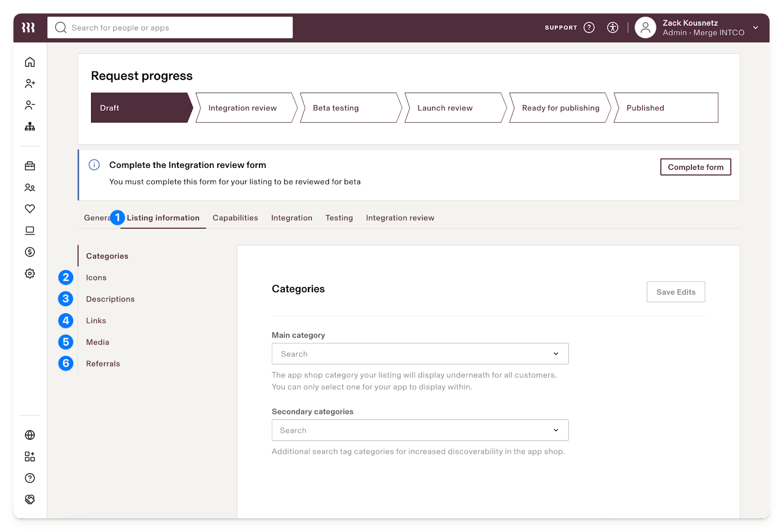783x532 pixels.
Task: Switch to the General tab
Action: point(97,218)
